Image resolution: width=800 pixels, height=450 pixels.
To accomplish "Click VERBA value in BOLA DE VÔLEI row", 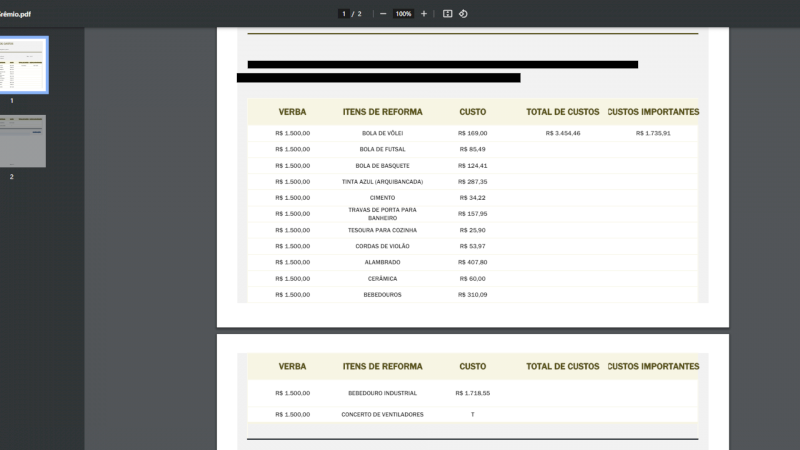I will tap(292, 133).
